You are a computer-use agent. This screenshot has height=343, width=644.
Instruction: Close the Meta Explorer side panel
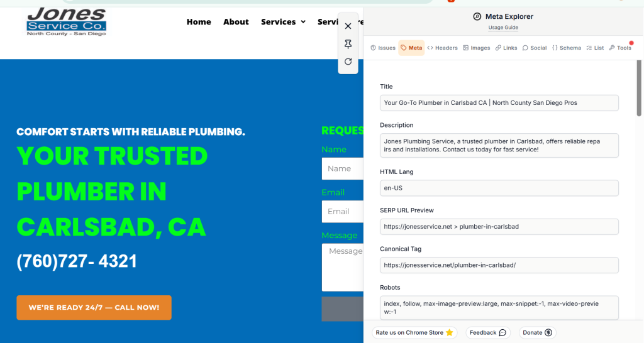(348, 26)
